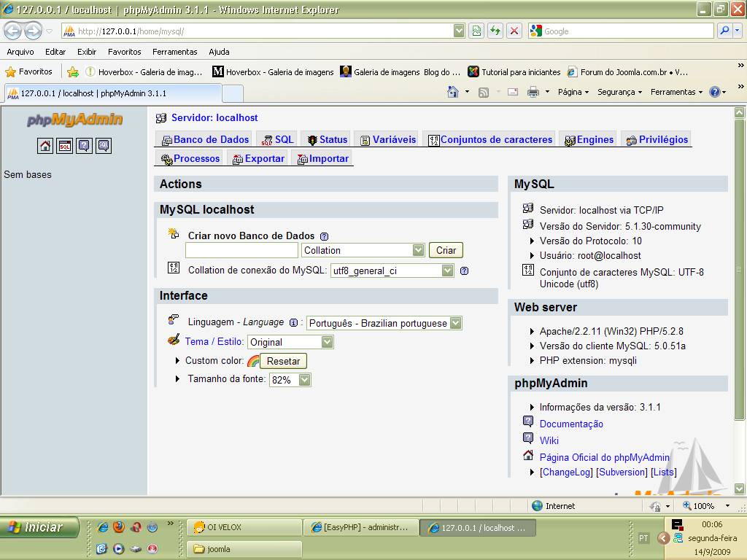Open the Banco de Dados tab
The width and height of the screenshot is (747, 560).
tap(205, 139)
